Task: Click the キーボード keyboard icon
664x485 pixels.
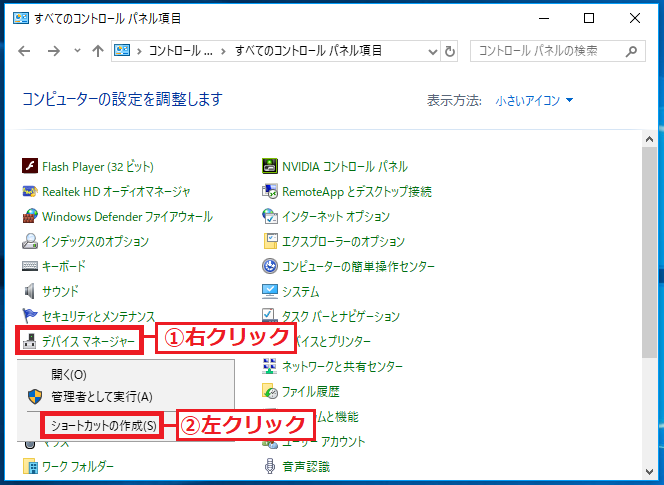Action: (30, 266)
